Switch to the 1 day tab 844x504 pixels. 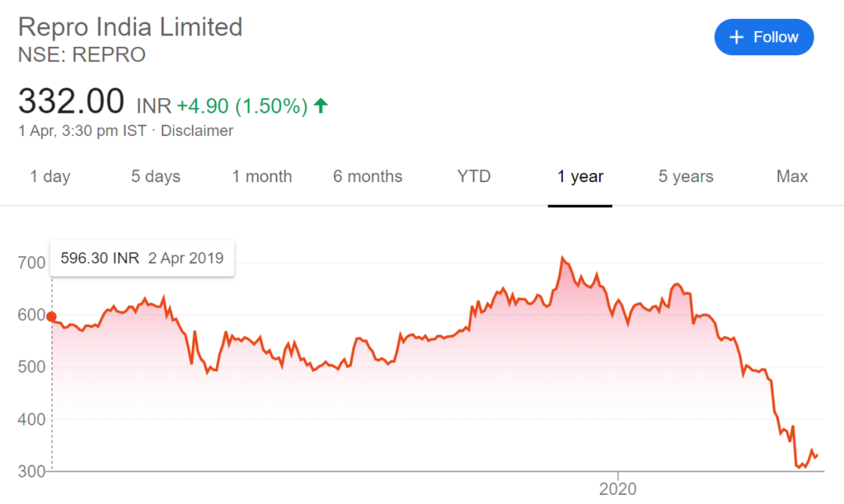tap(50, 176)
